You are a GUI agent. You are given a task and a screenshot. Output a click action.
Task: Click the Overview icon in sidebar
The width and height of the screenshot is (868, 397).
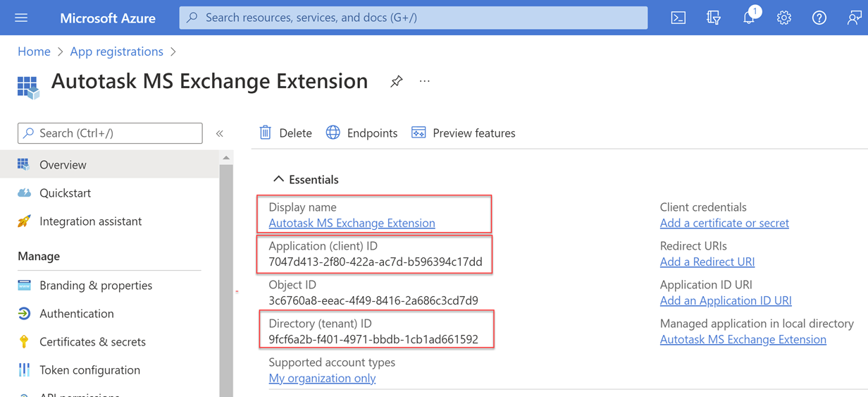point(23,164)
